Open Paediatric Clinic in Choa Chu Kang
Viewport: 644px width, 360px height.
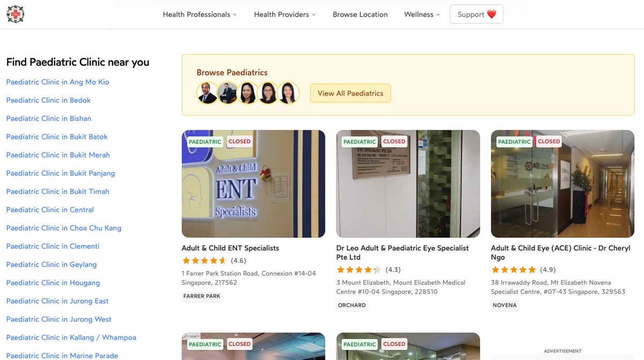(x=64, y=228)
